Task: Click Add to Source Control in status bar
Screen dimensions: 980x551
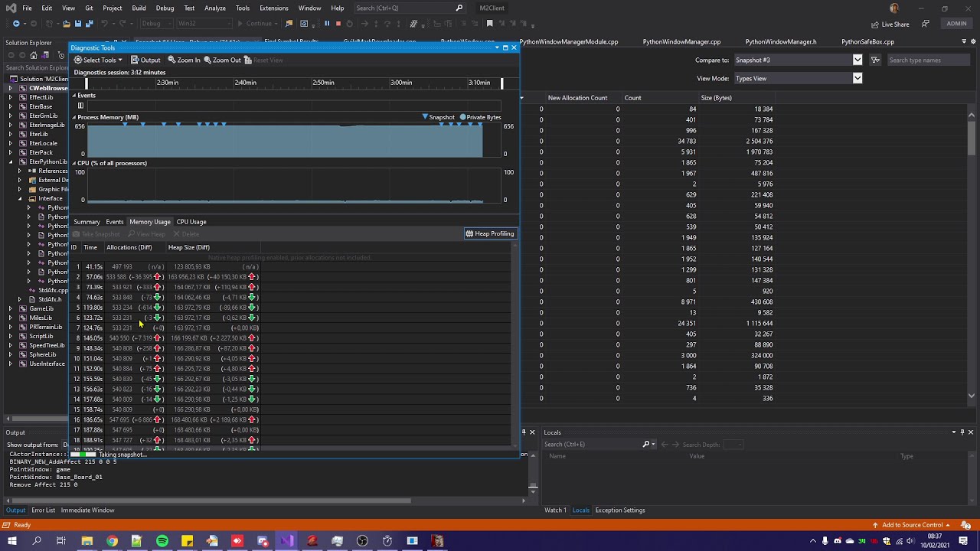Action: click(913, 525)
